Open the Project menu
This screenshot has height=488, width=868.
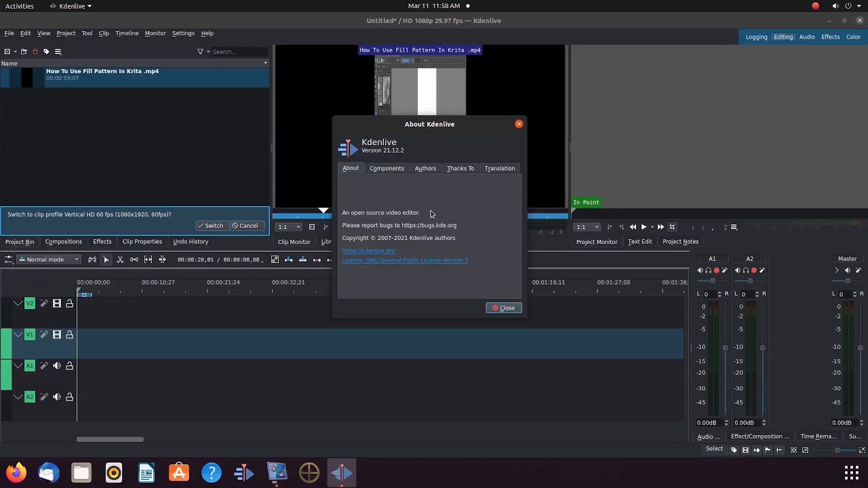66,33
